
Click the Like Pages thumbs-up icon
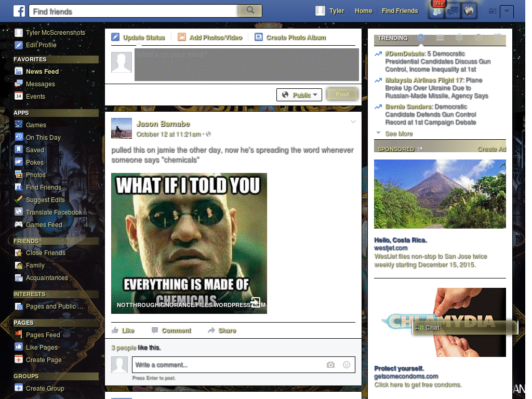point(19,347)
